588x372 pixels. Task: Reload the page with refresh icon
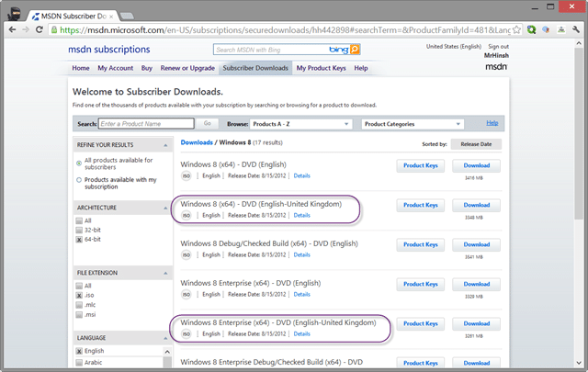pyautogui.click(x=39, y=29)
